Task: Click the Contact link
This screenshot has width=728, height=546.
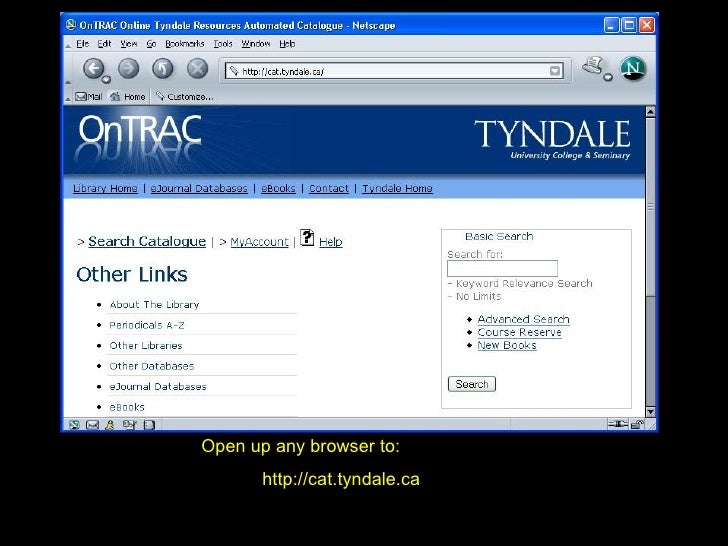Action: tap(329, 188)
